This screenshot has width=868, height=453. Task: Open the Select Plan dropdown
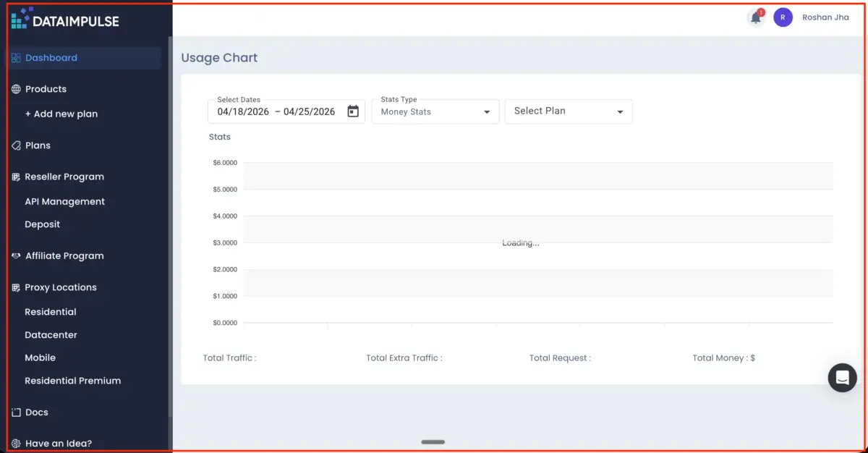click(x=569, y=111)
